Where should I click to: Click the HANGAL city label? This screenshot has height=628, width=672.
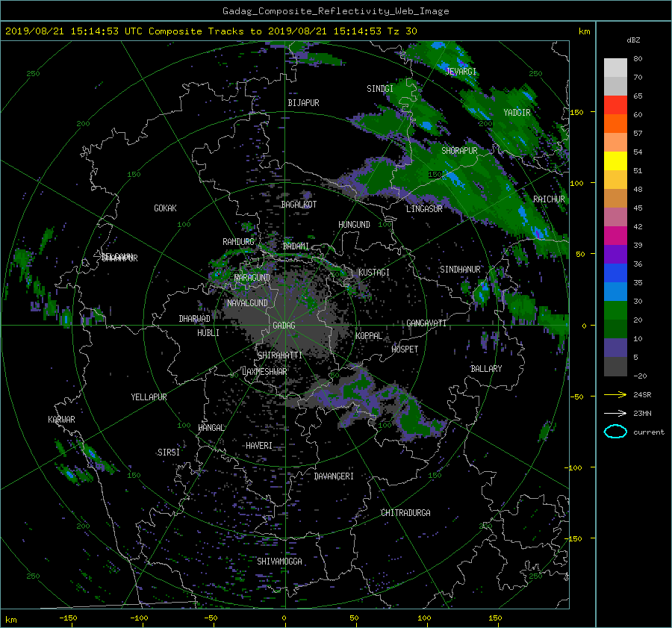pos(211,428)
